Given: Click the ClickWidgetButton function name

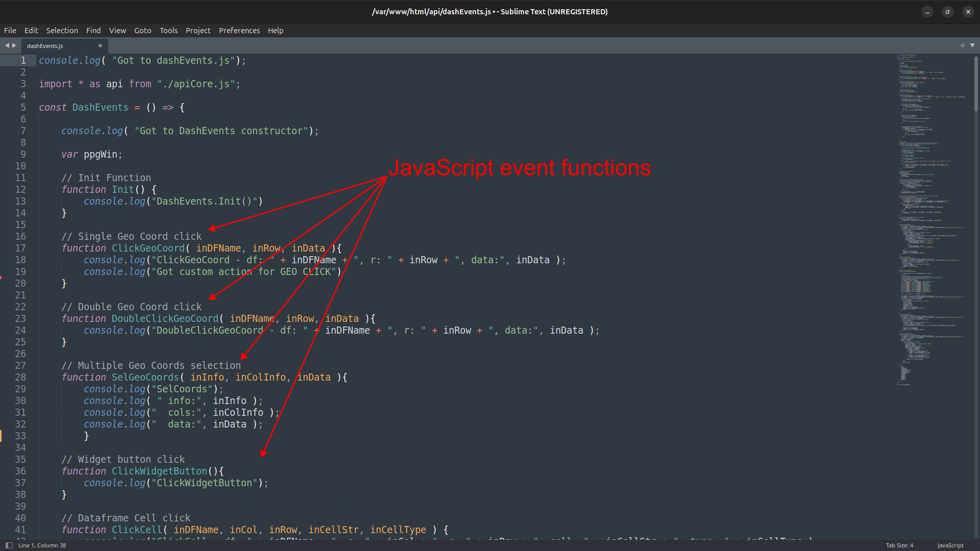Looking at the screenshot, I should pyautogui.click(x=159, y=471).
